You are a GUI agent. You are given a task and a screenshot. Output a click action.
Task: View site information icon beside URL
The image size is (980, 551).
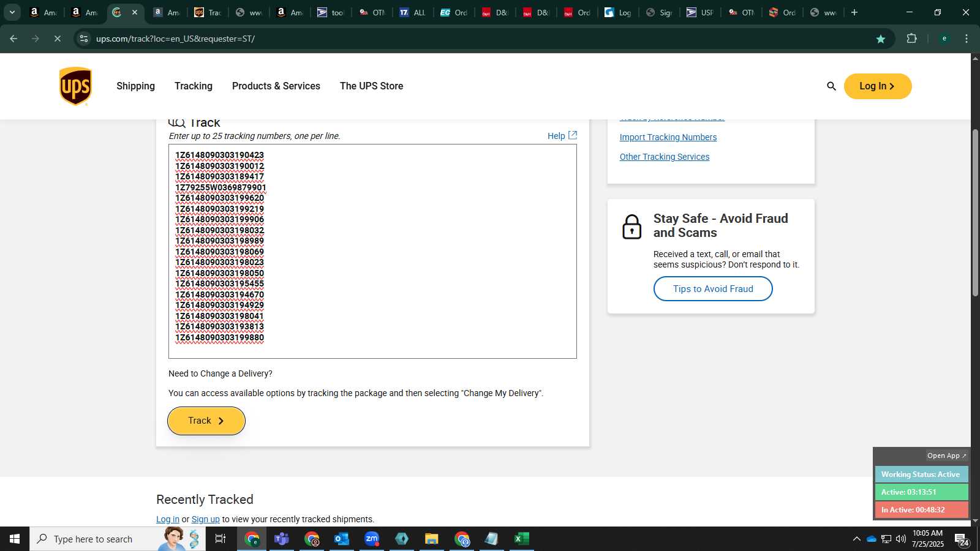pos(84,39)
